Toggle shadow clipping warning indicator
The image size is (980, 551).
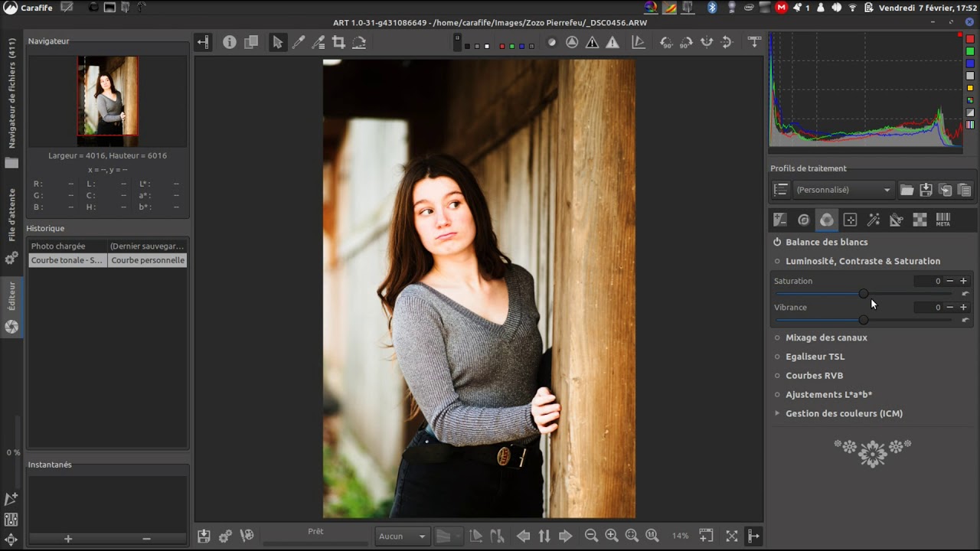(592, 43)
